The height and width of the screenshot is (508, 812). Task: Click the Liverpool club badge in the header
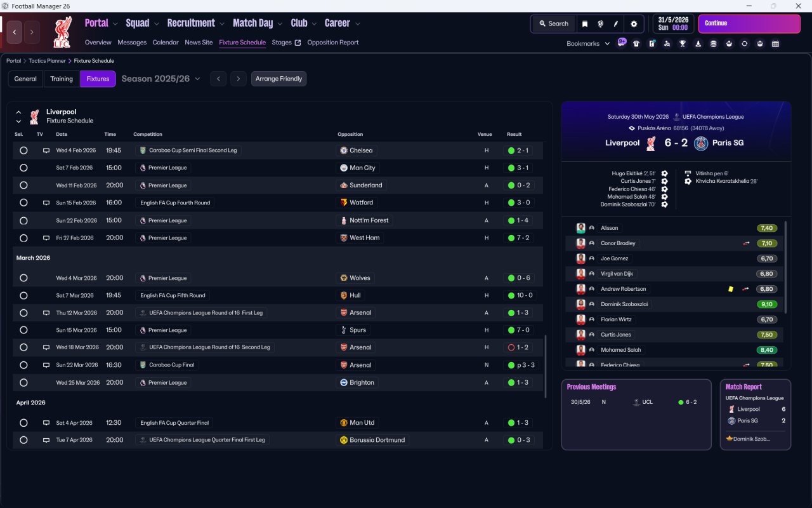click(x=62, y=33)
